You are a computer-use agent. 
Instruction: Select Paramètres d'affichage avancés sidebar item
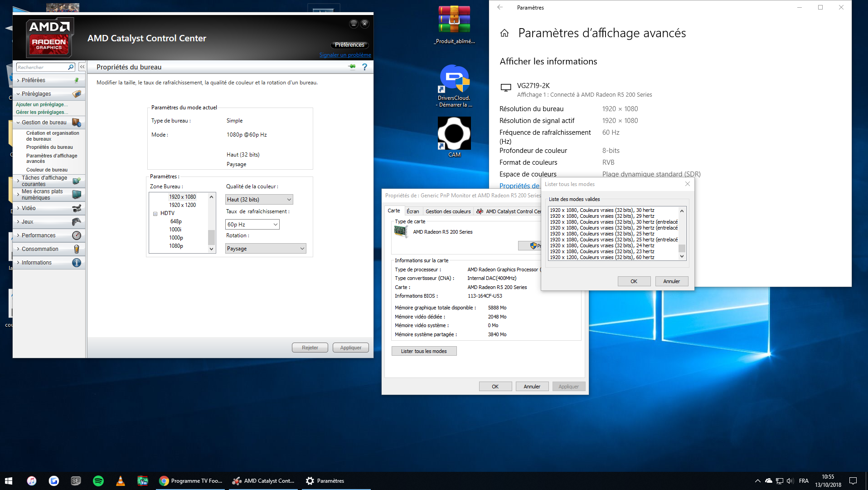click(x=52, y=158)
